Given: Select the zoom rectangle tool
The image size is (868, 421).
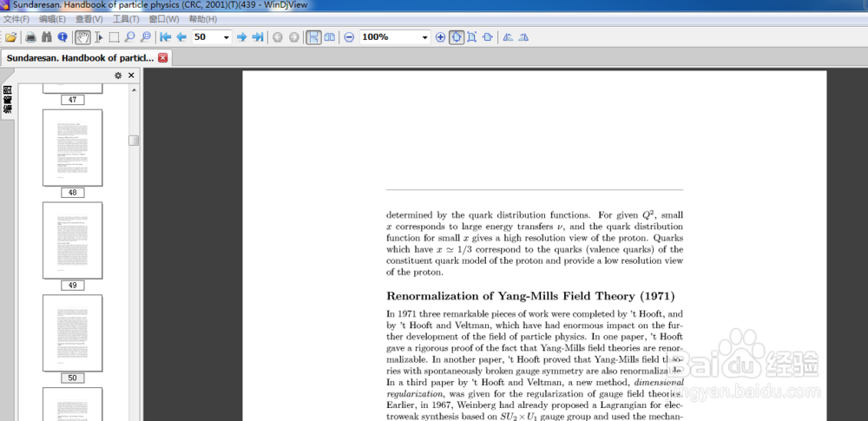Looking at the screenshot, I should (x=145, y=37).
